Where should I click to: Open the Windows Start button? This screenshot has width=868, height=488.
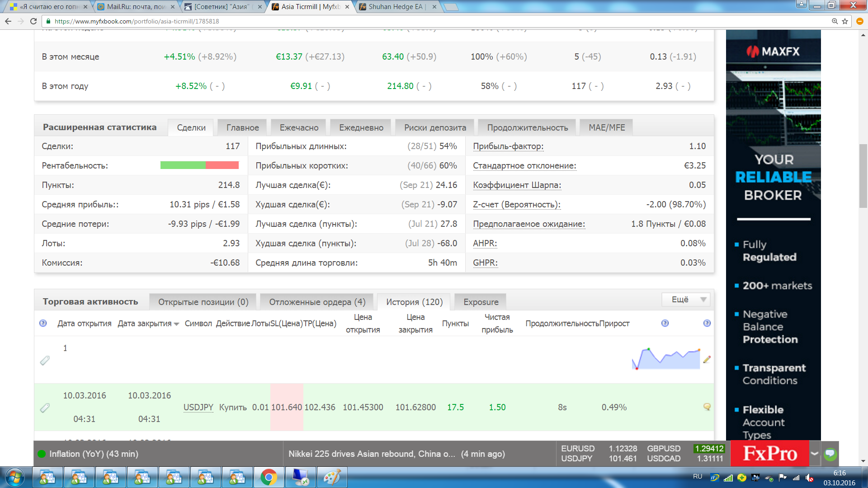pyautogui.click(x=15, y=477)
